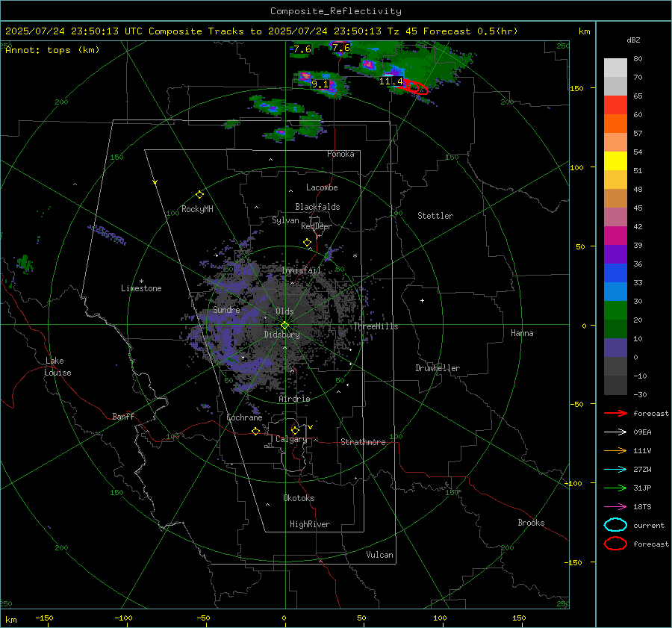This screenshot has width=672, height=628.
Task: Click the Ponoka city label
Action: coord(340,154)
